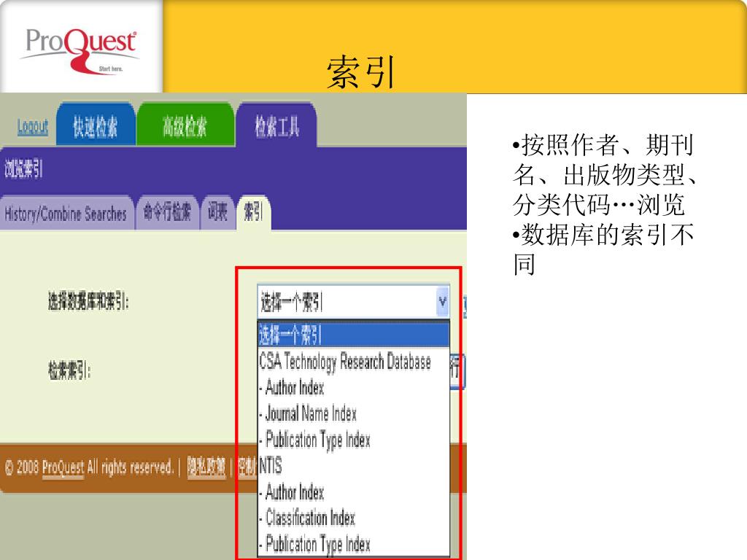Screen dimensions: 747x560
Task: Choose highlighted 选择一个索引 option in list
Action: click(x=353, y=335)
